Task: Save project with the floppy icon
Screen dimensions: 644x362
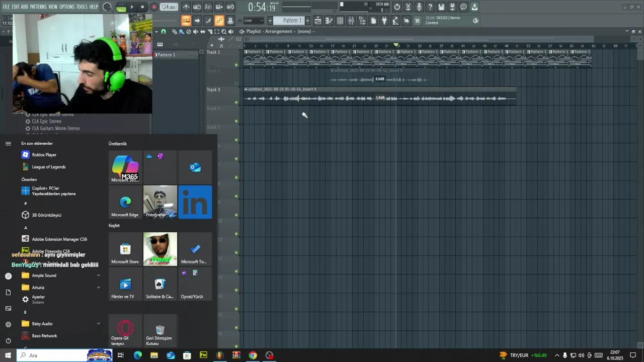Action: pyautogui.click(x=441, y=7)
